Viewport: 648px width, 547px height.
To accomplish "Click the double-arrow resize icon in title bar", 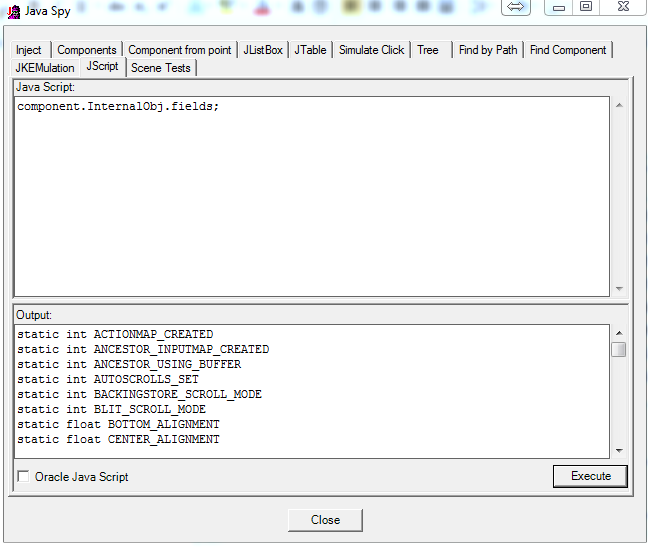I will click(516, 7).
